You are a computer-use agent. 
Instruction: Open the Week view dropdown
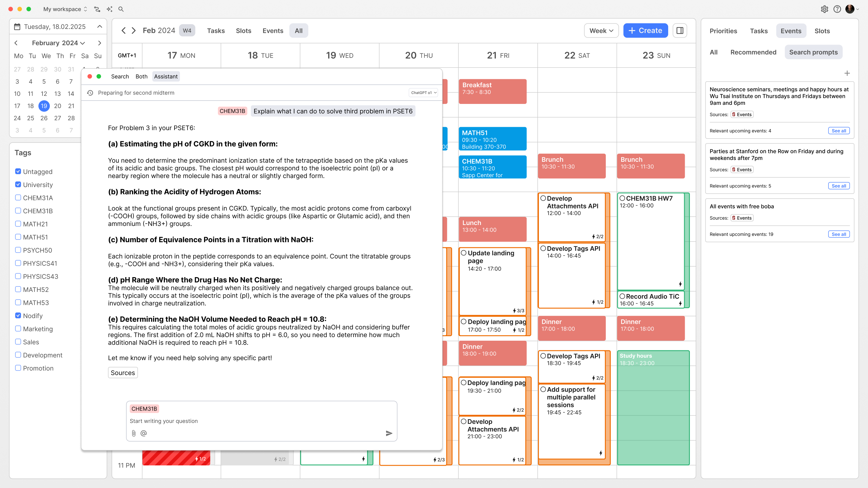pyautogui.click(x=601, y=31)
